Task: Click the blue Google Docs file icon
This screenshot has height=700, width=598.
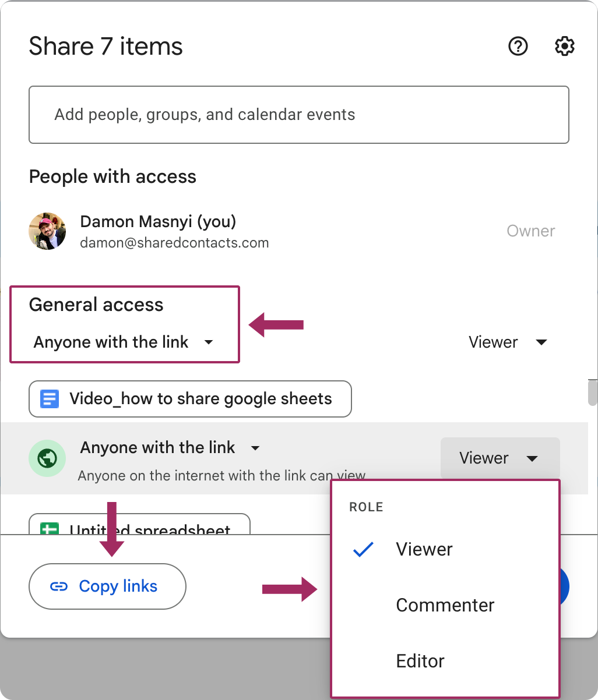Action: tap(50, 399)
